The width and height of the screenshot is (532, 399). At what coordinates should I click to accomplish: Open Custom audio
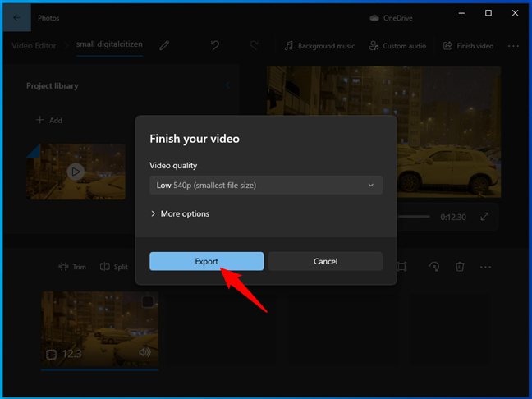pyautogui.click(x=397, y=46)
